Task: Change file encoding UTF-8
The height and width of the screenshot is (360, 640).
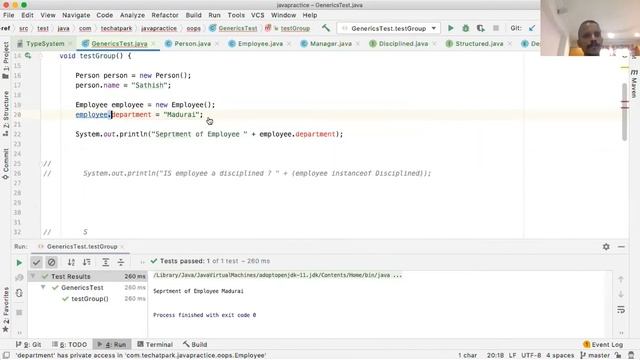Action: click(x=531, y=356)
